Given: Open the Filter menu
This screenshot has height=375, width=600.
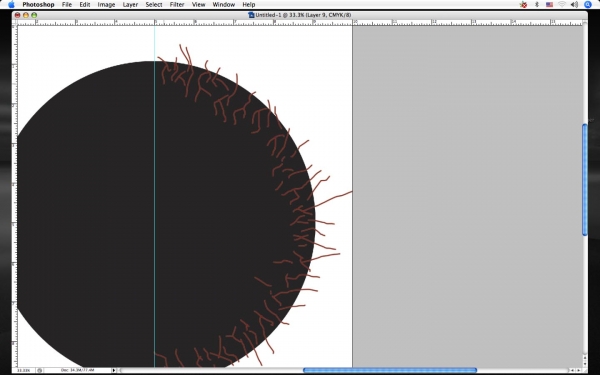Looking at the screenshot, I should click(177, 5).
